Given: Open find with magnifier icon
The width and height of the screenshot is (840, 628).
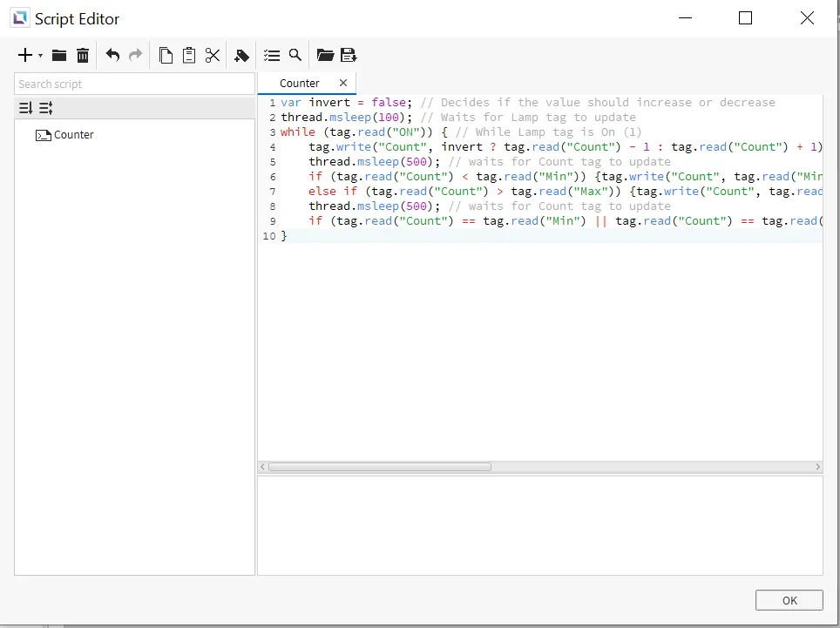Looking at the screenshot, I should click(x=295, y=56).
